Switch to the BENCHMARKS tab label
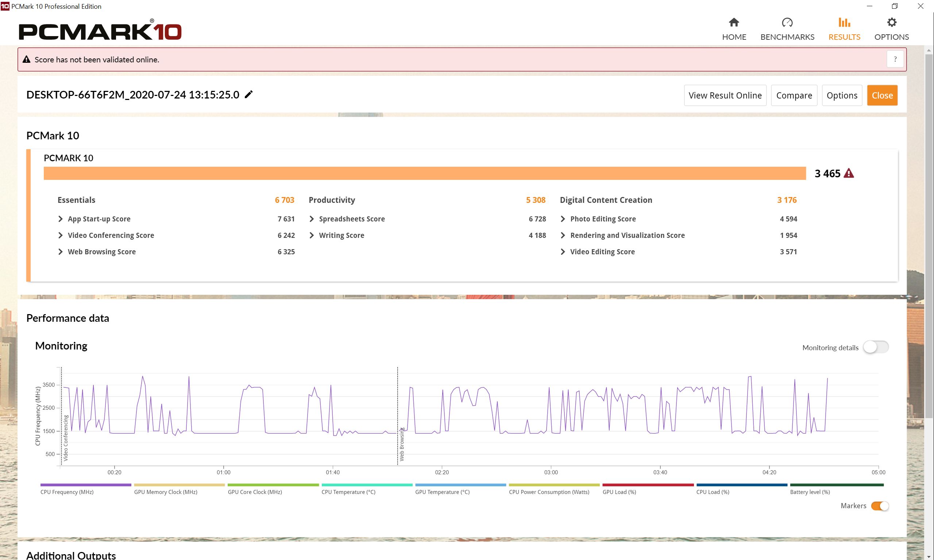This screenshot has width=934, height=560. 787,37
